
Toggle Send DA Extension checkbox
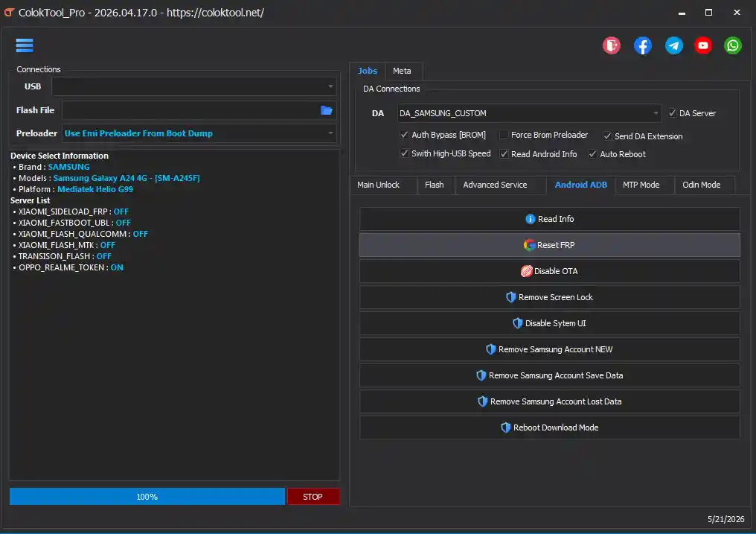607,136
